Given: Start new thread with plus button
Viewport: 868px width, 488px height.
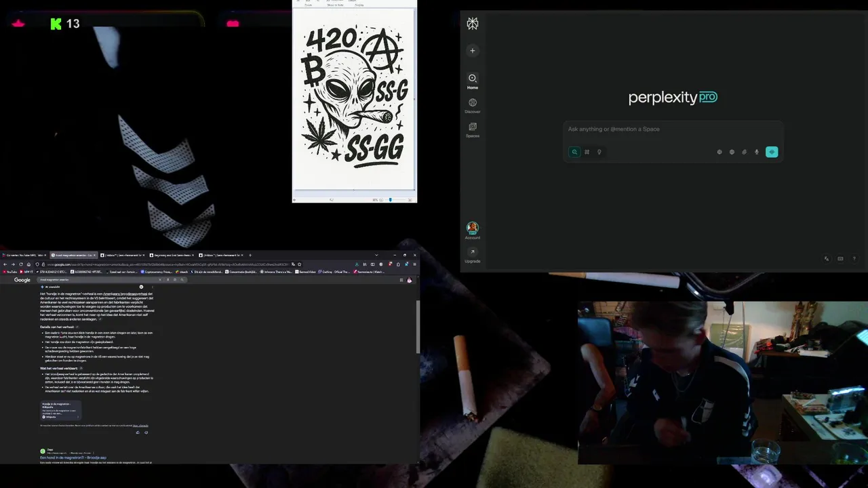Looking at the screenshot, I should [473, 50].
